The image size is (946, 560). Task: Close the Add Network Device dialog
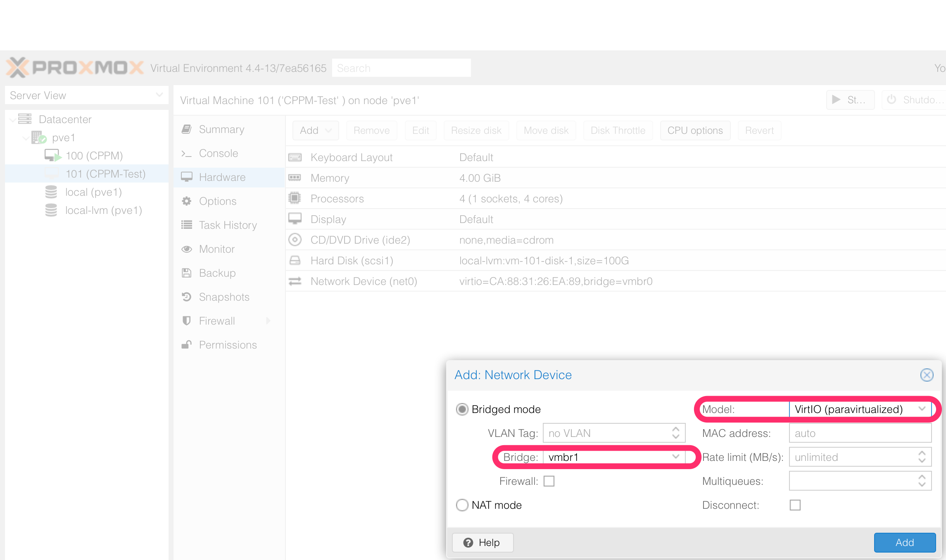(927, 375)
